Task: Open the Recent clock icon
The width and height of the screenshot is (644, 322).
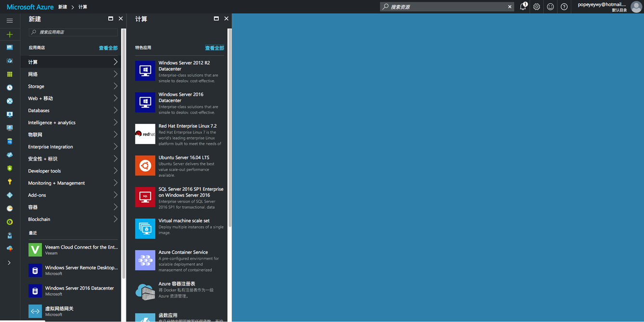Action: (x=10, y=88)
